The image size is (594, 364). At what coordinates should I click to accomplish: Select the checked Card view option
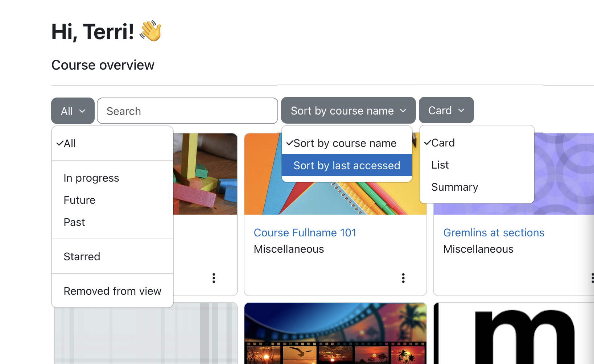pos(477,143)
